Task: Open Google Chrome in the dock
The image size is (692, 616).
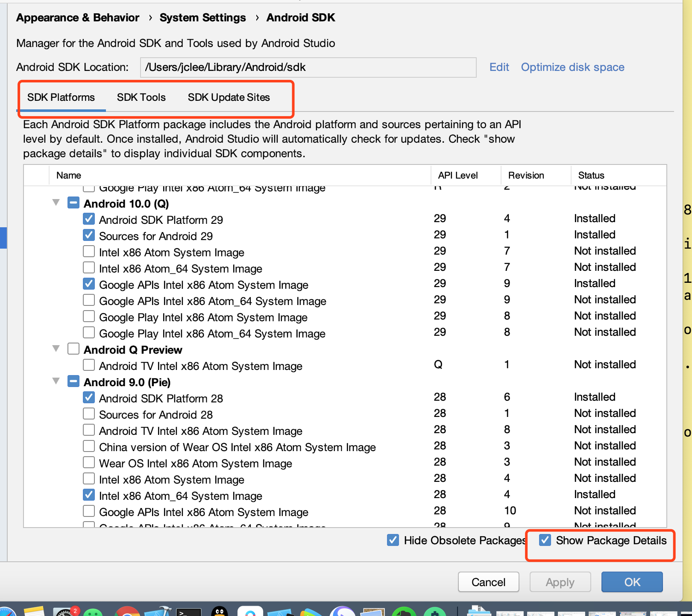Action: point(127,612)
